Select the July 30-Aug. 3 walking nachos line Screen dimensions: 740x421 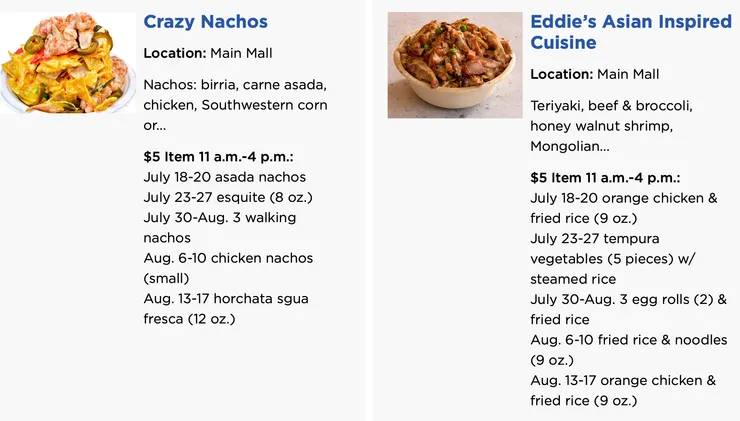tap(220, 227)
